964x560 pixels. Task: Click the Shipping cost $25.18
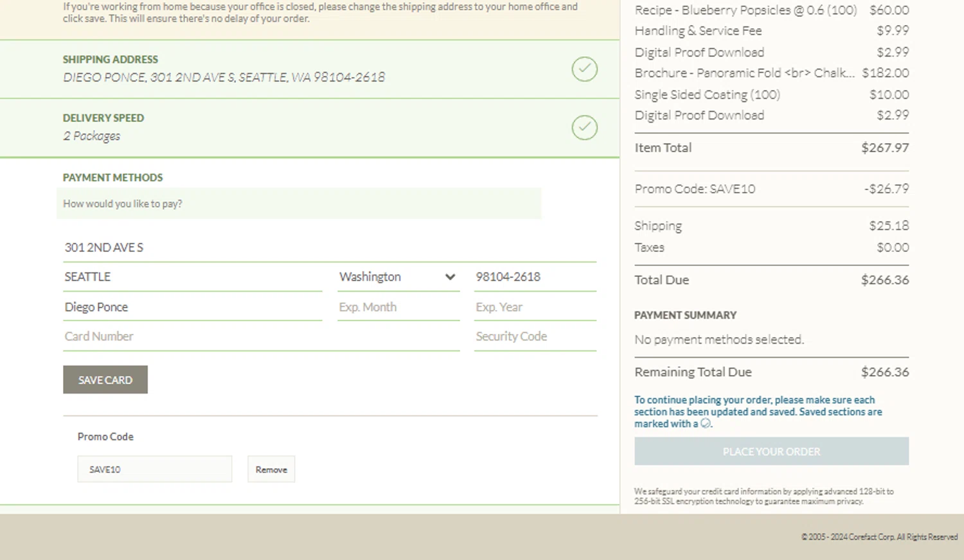click(x=889, y=225)
